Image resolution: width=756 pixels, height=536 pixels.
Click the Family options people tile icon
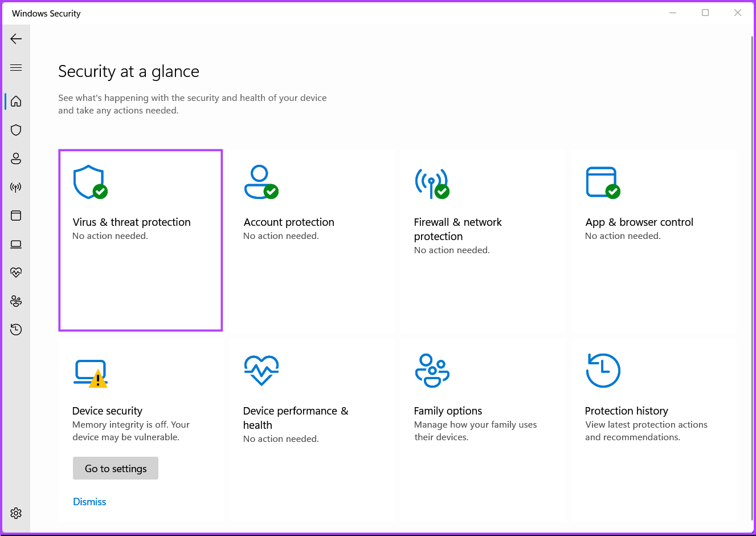[x=432, y=371]
